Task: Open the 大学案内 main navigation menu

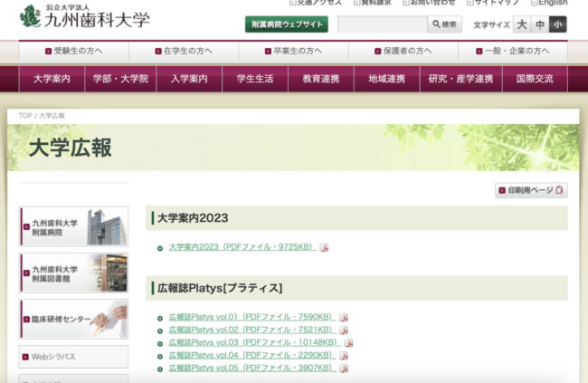Action: 52,79
